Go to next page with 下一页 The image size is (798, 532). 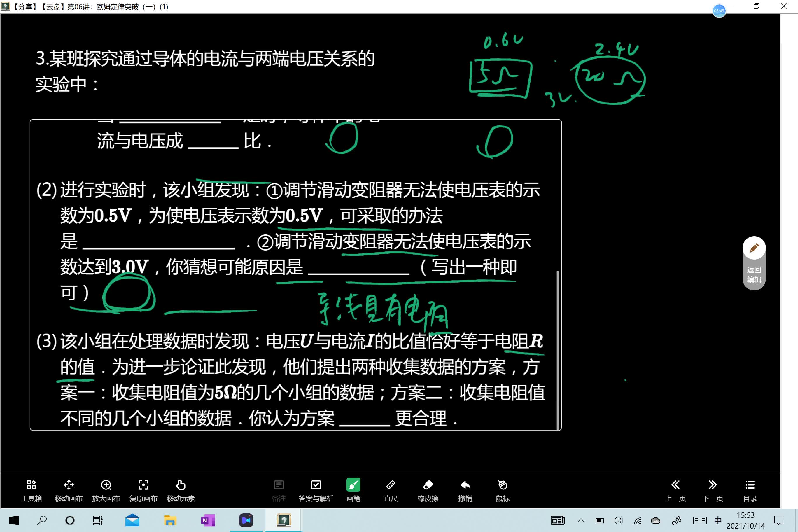click(713, 490)
